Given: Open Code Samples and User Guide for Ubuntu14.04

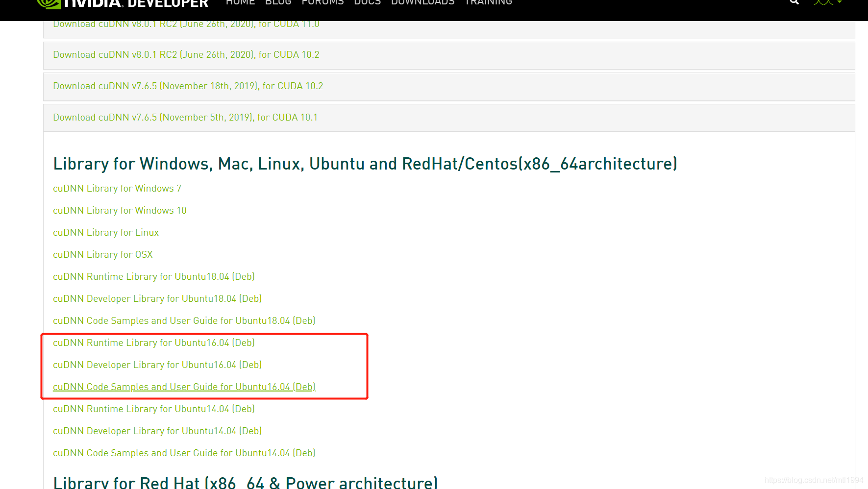Looking at the screenshot, I should (184, 453).
